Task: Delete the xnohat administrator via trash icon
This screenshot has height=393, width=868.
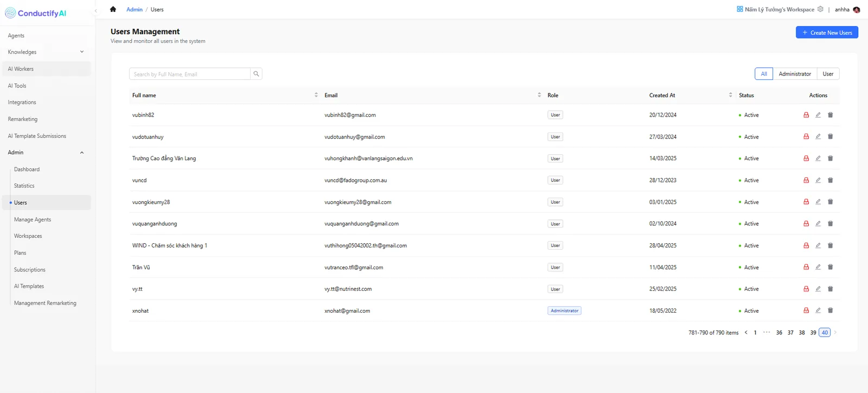Action: pos(830,310)
